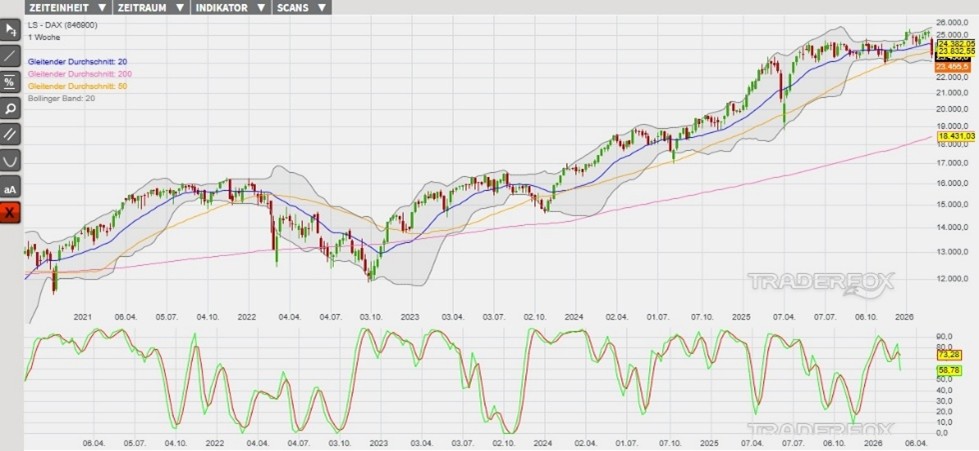Image resolution: width=979 pixels, height=451 pixels.
Task: Click the green 58,78 oscillator value label
Action: coord(949,370)
